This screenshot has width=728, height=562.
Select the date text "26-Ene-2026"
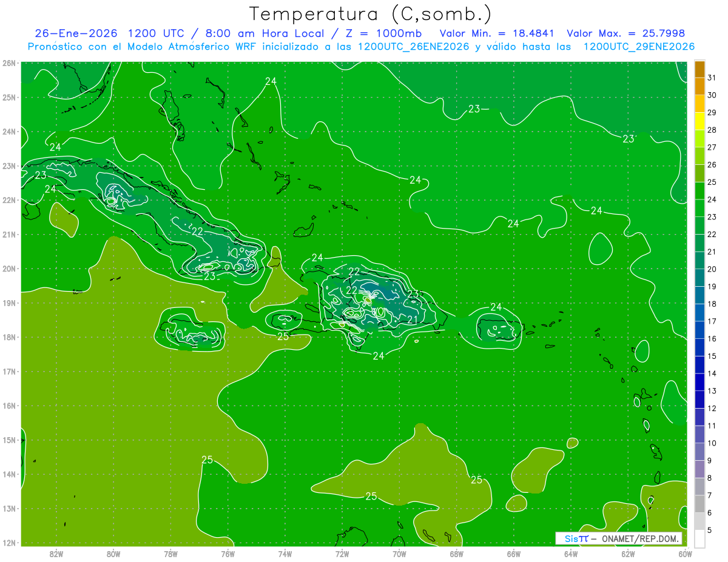coord(76,33)
